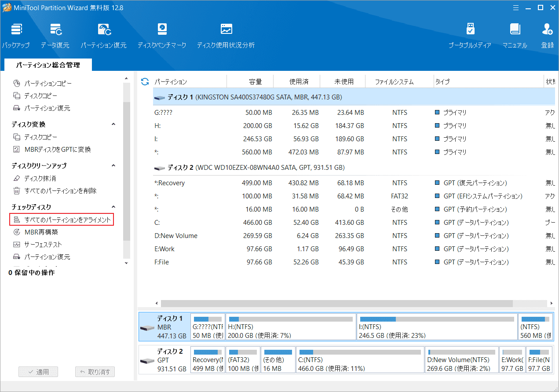Click the 登録 account icon

coord(548,35)
